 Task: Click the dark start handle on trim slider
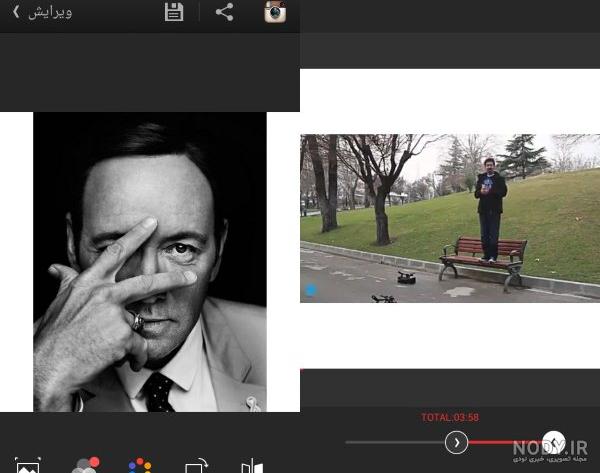pyautogui.click(x=456, y=442)
